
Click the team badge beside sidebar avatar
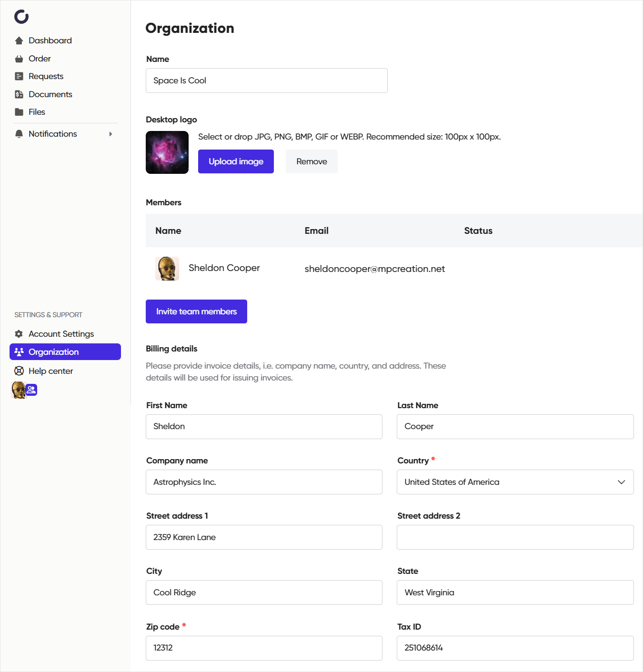click(31, 390)
